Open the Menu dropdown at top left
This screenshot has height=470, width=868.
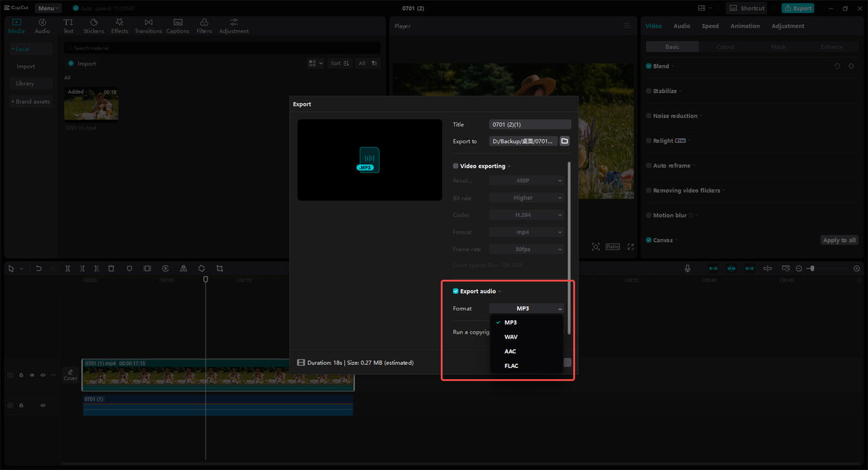click(x=48, y=8)
